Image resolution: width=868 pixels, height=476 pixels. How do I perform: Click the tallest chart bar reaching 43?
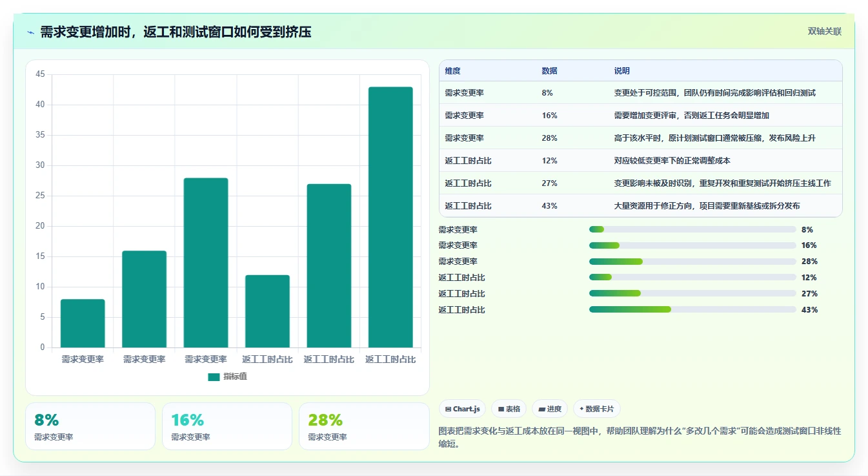tap(390, 217)
